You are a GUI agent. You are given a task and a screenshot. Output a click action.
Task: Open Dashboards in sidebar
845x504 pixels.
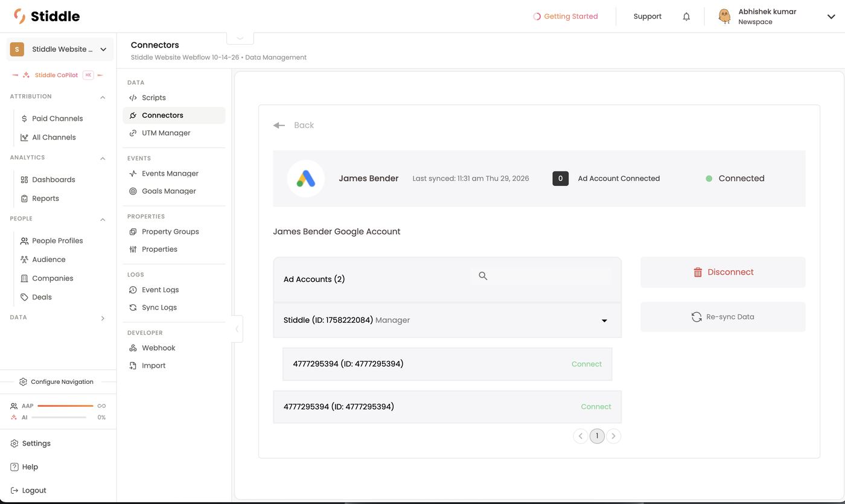53,180
